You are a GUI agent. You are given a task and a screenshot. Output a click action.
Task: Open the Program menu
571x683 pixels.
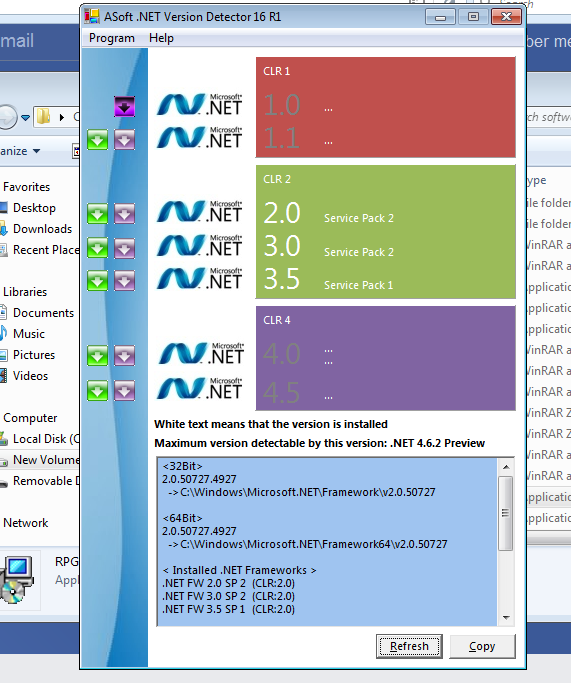pyautogui.click(x=111, y=38)
